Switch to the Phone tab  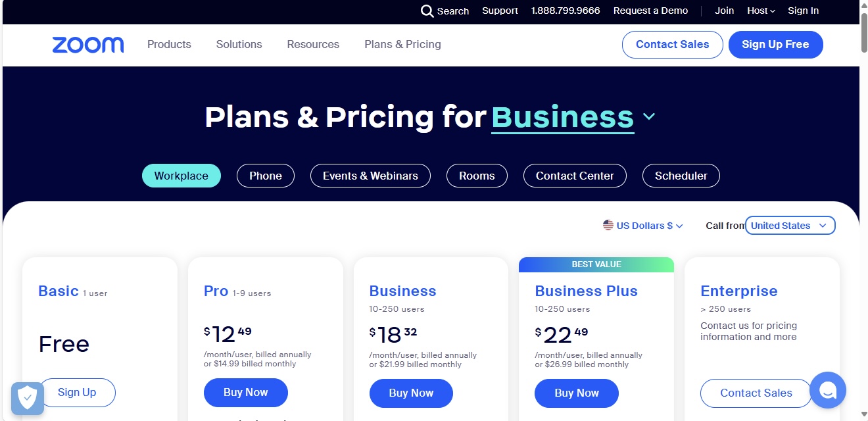[x=266, y=176]
